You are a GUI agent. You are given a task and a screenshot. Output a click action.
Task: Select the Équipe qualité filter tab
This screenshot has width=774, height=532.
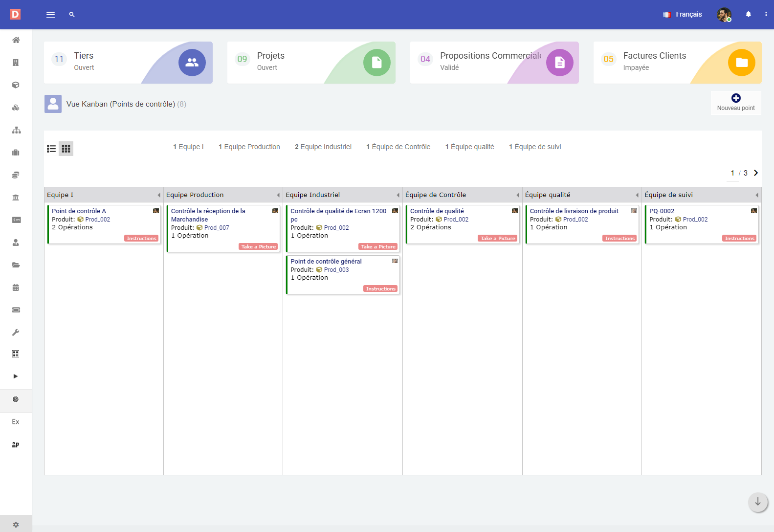(x=469, y=147)
